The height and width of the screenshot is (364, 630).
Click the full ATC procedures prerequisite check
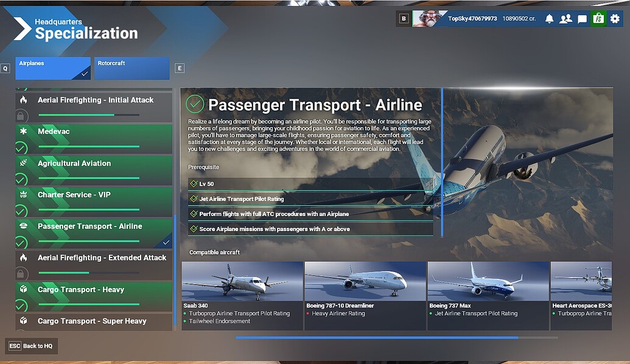pos(194,214)
